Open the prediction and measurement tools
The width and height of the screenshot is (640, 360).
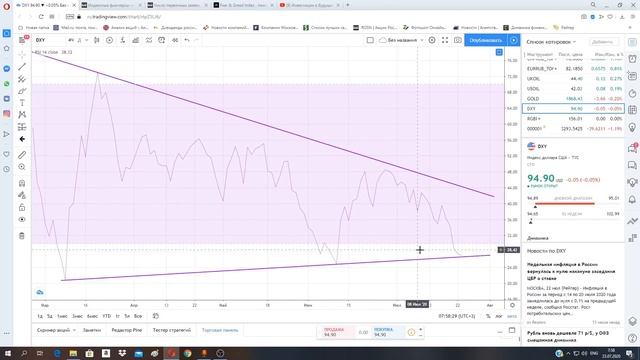pyautogui.click(x=22, y=127)
